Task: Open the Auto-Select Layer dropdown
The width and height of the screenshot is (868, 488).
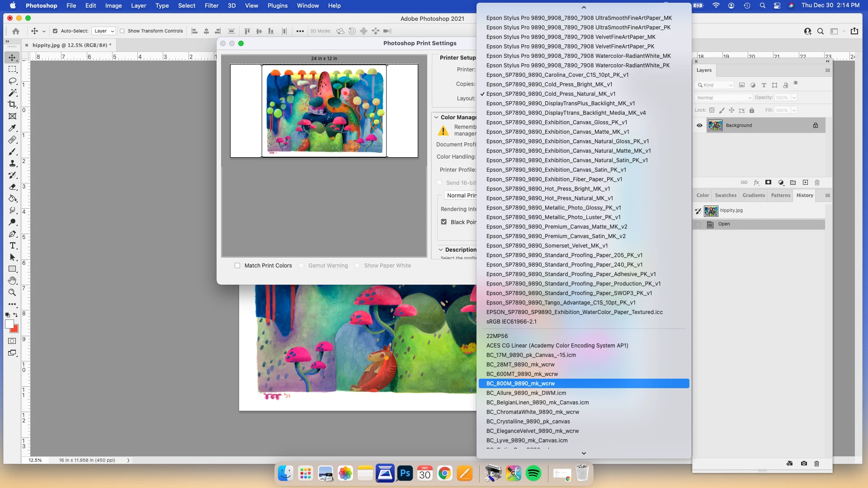Action: click(x=104, y=31)
